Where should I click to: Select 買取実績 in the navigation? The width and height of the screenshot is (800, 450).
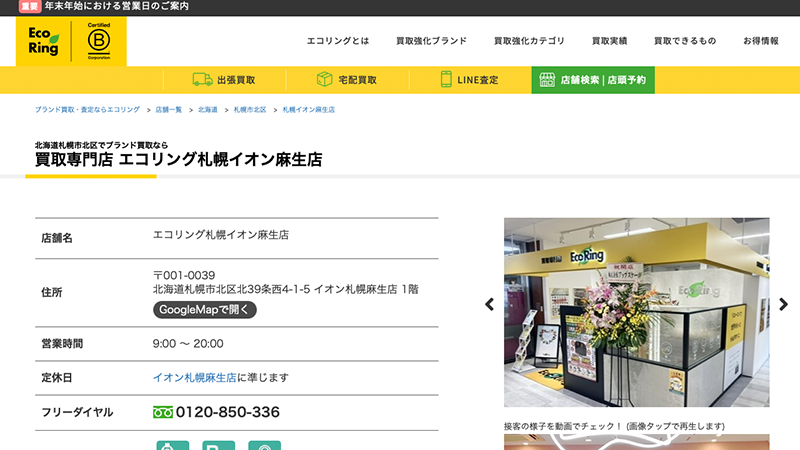coord(609,41)
